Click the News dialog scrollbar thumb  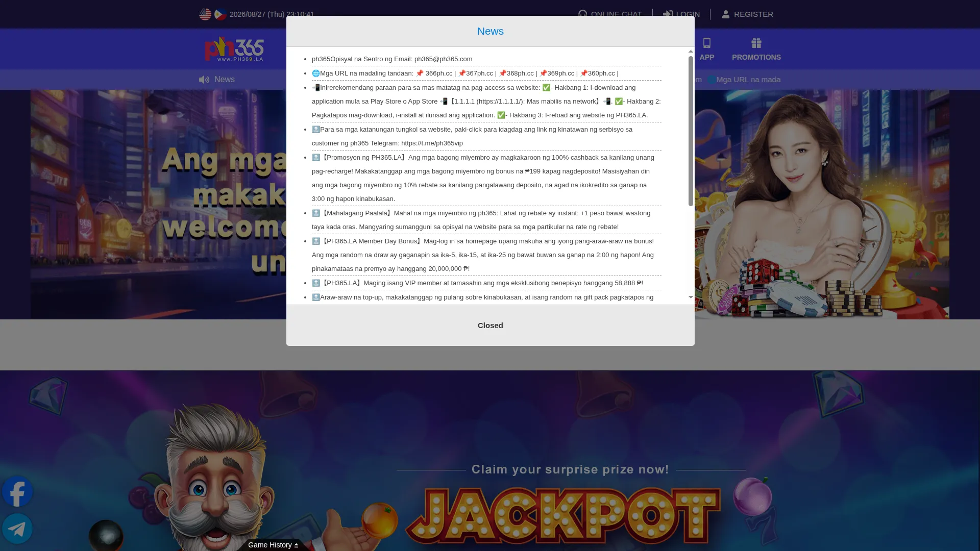click(691, 131)
